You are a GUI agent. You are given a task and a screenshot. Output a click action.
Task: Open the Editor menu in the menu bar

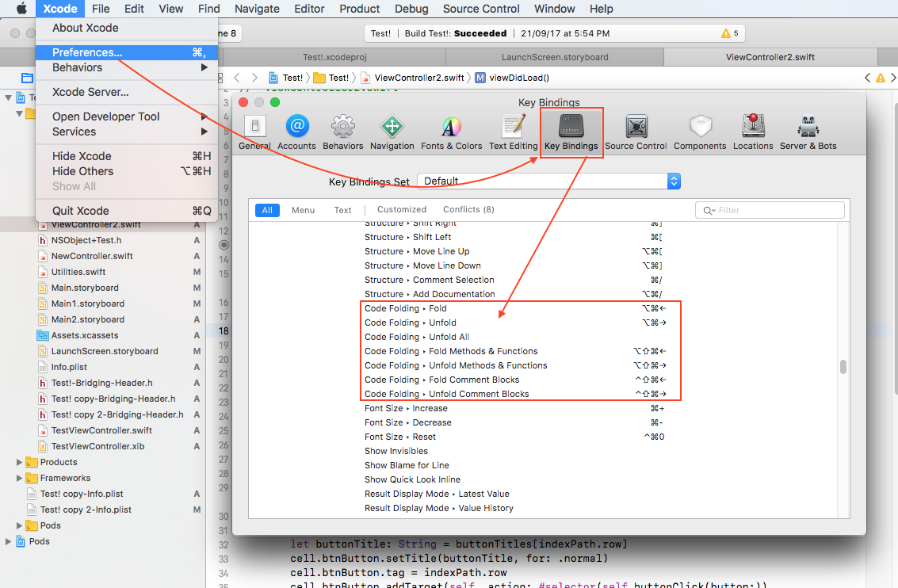click(x=309, y=9)
